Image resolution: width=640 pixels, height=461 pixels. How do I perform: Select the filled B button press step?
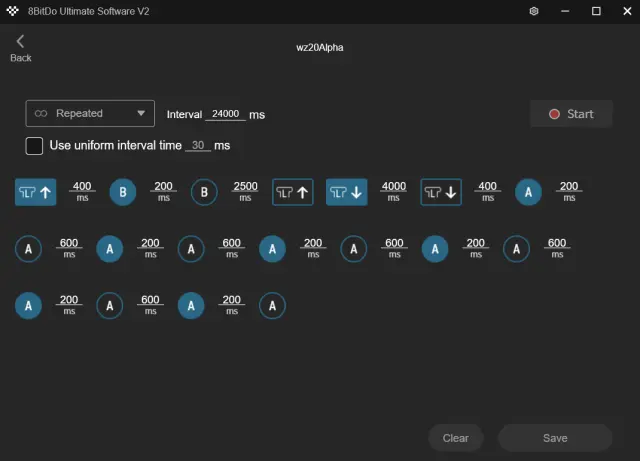point(123,192)
